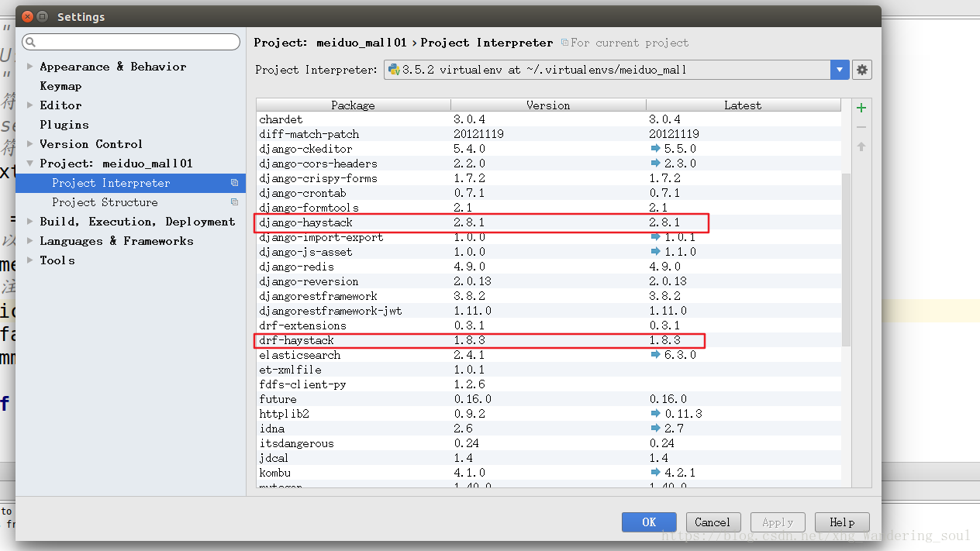
Task: Click the update arrow for django-import-export
Action: pos(656,237)
